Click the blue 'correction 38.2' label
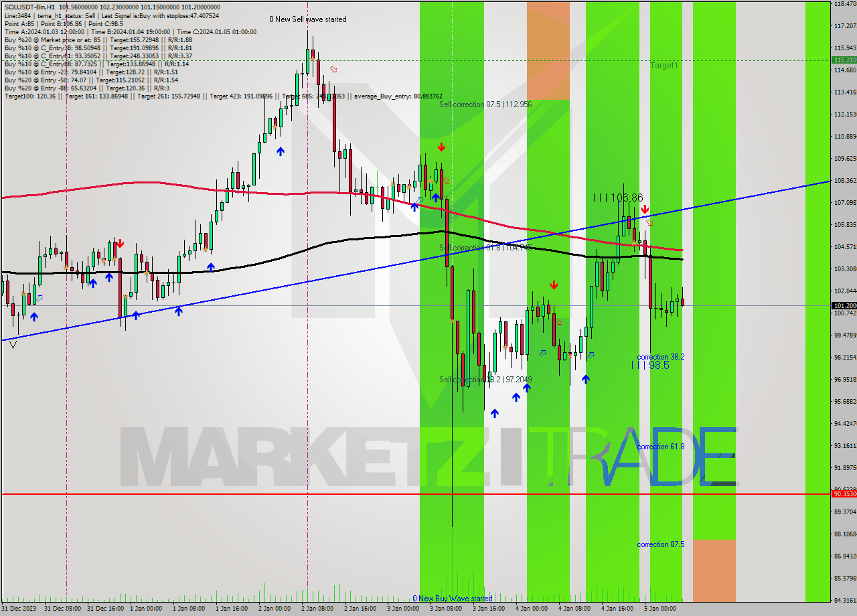Screen dimensions: 857x616 pyautogui.click(x=661, y=357)
